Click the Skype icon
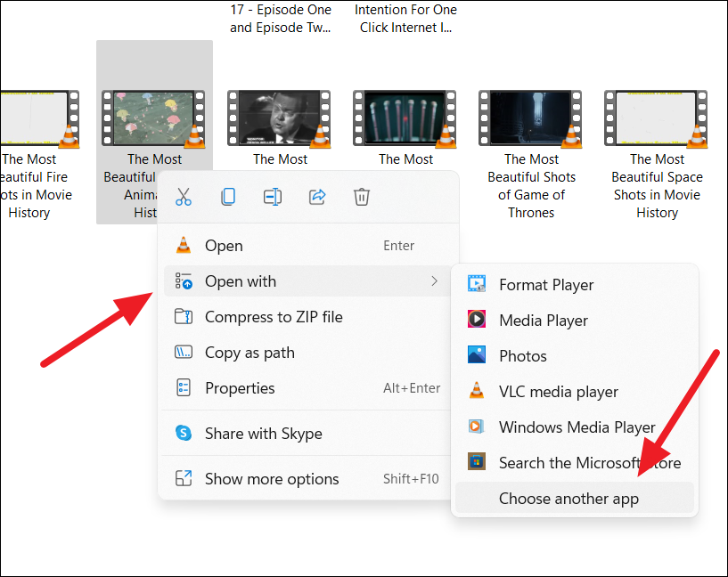Image resolution: width=728 pixels, height=577 pixels. tap(184, 433)
